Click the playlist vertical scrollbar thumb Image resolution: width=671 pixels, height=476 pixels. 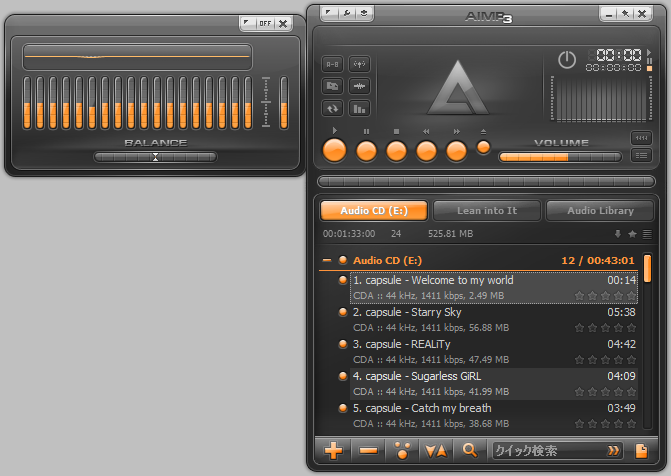click(647, 268)
